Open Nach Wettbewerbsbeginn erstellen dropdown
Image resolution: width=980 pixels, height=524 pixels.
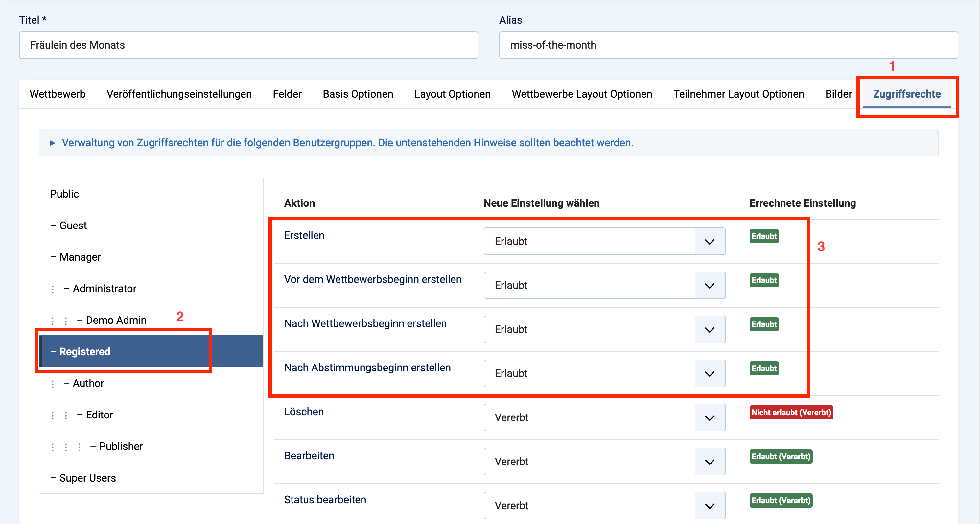coord(604,329)
